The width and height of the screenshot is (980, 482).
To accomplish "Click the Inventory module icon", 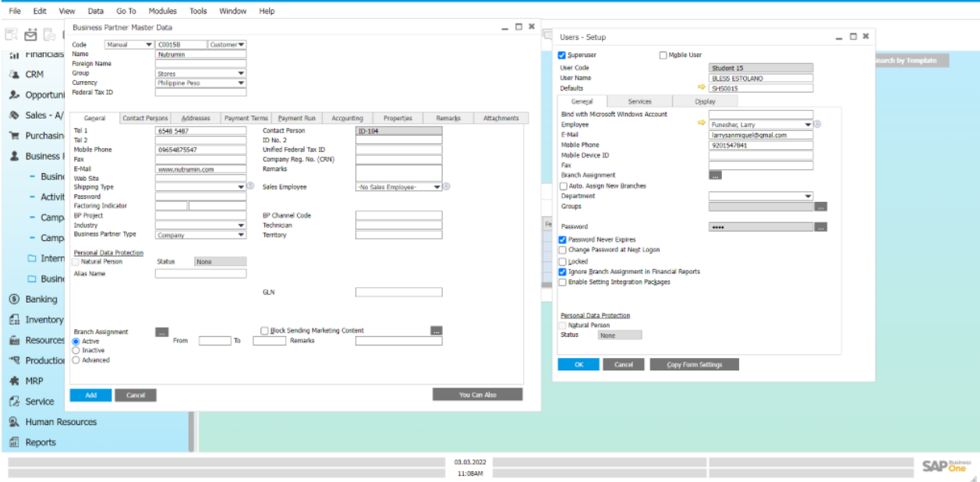I will point(13,320).
